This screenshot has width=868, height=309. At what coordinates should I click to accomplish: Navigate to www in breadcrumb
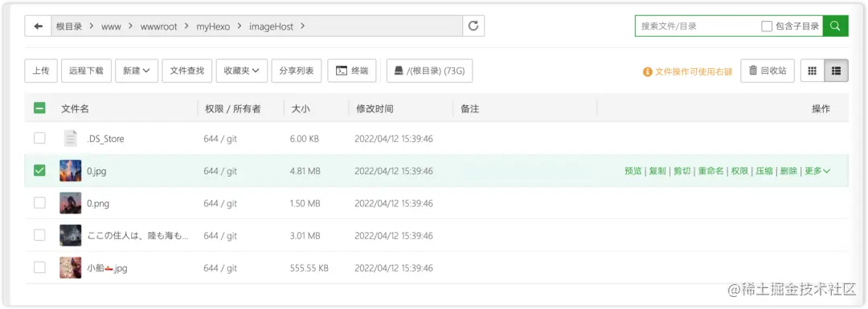pos(111,26)
